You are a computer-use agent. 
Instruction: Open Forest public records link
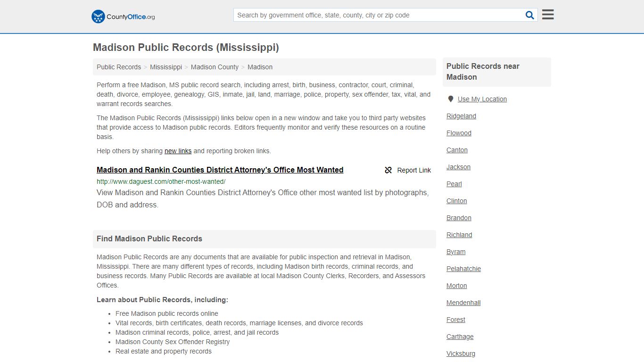click(455, 320)
